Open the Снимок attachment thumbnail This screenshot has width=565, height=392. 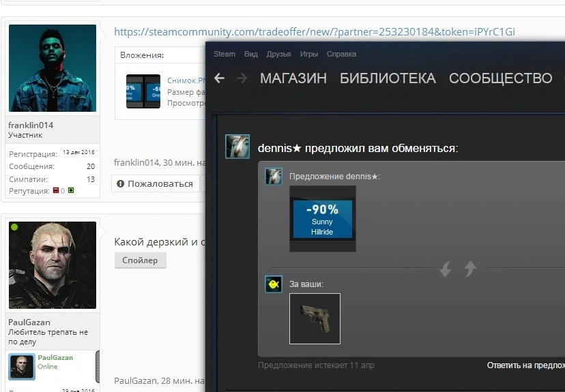click(x=143, y=91)
